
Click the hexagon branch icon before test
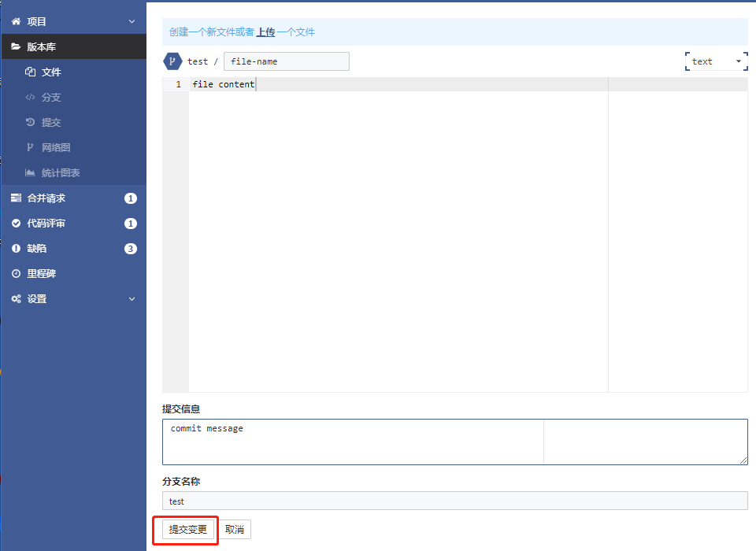tap(172, 61)
